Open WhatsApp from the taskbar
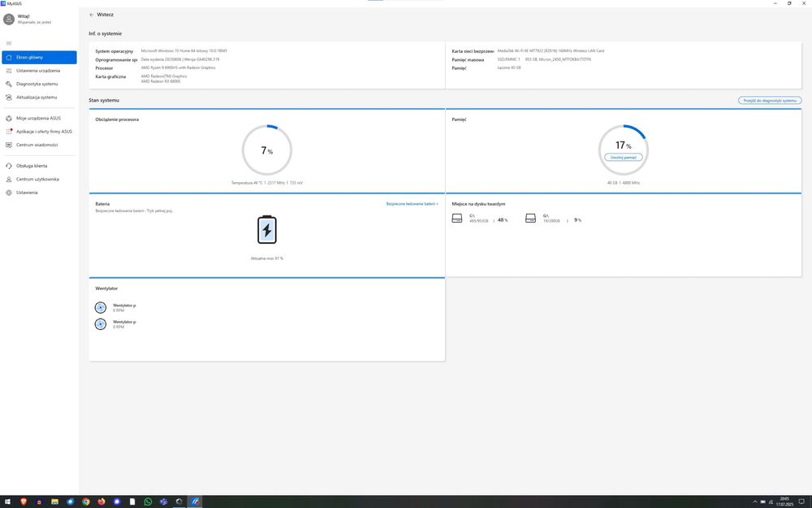The height and width of the screenshot is (508, 812). (x=148, y=501)
